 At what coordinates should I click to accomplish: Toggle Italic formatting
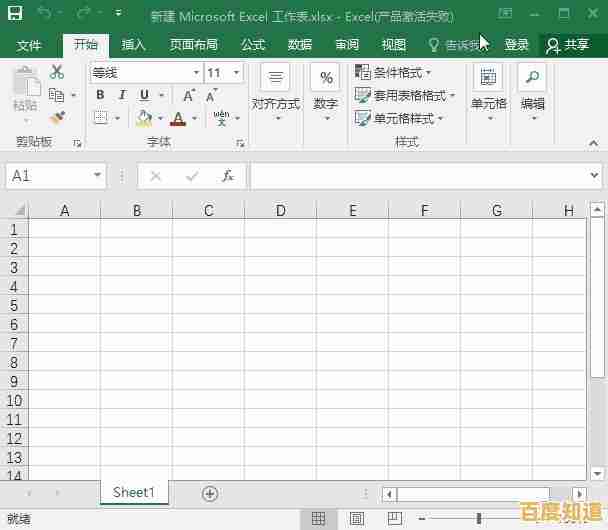122,95
